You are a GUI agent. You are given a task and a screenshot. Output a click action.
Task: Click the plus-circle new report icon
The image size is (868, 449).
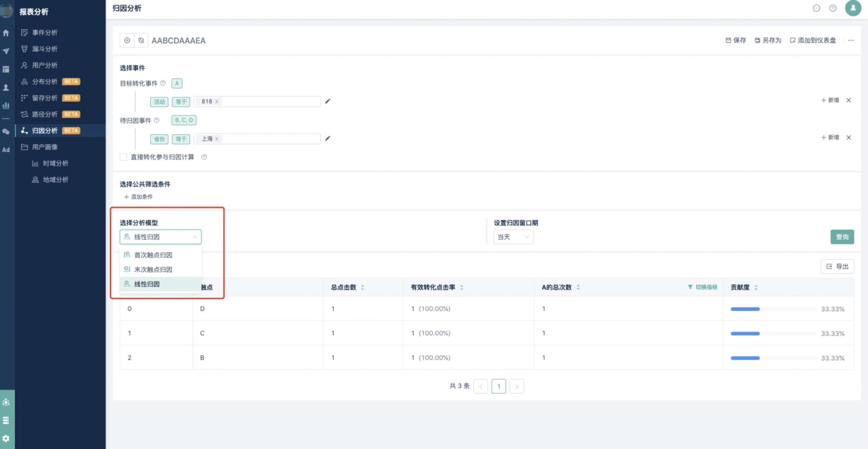127,40
